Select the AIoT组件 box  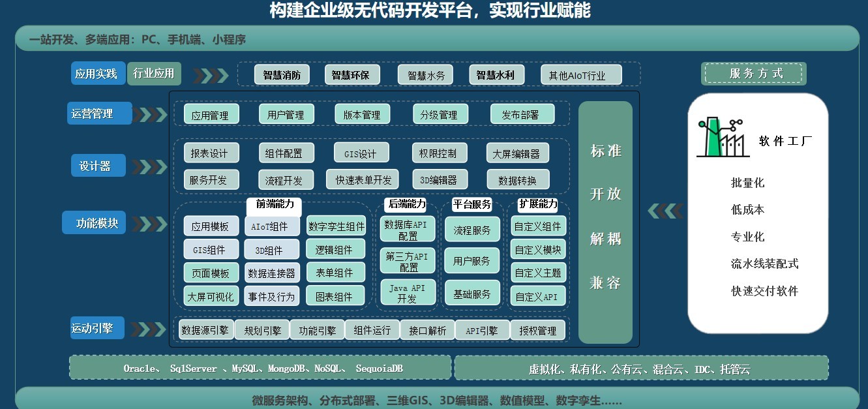273,226
